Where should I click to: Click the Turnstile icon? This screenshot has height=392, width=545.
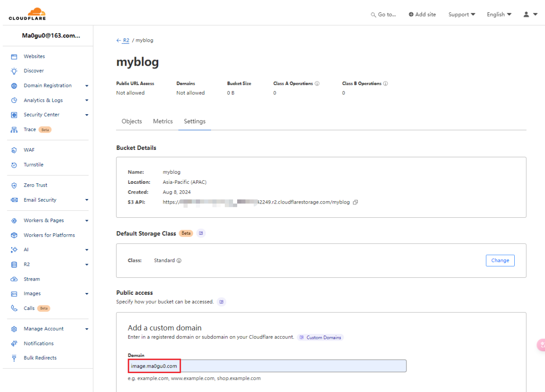tap(14, 165)
